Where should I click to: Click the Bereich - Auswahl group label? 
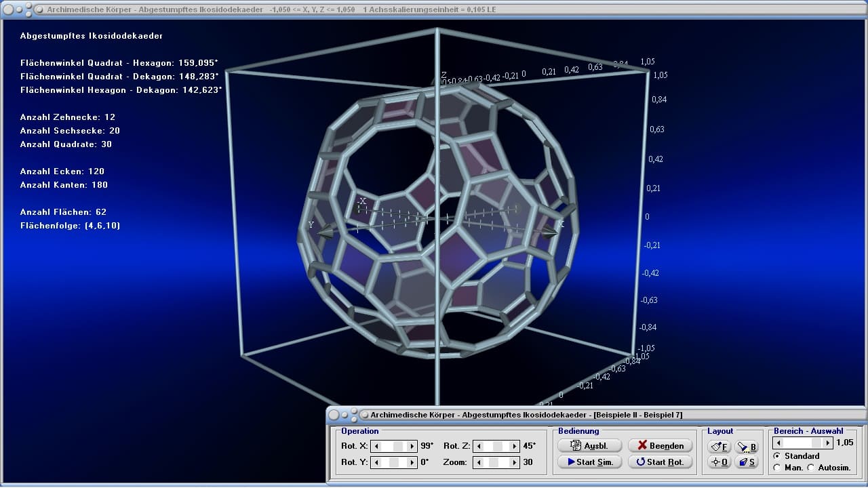809,431
